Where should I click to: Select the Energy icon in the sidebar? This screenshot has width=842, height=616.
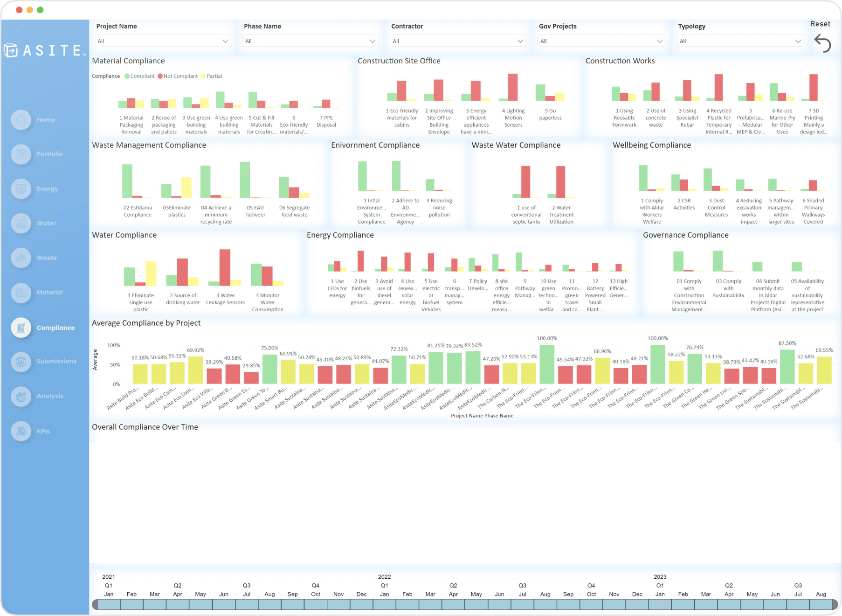point(21,189)
